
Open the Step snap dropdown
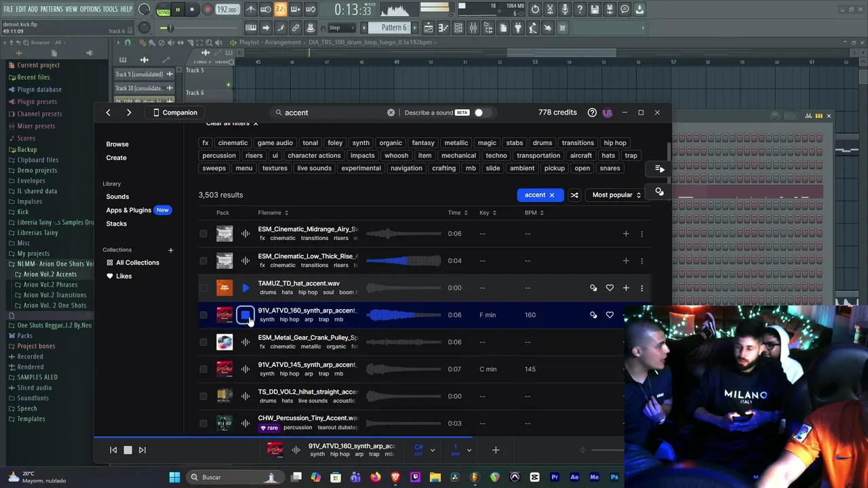(x=342, y=28)
